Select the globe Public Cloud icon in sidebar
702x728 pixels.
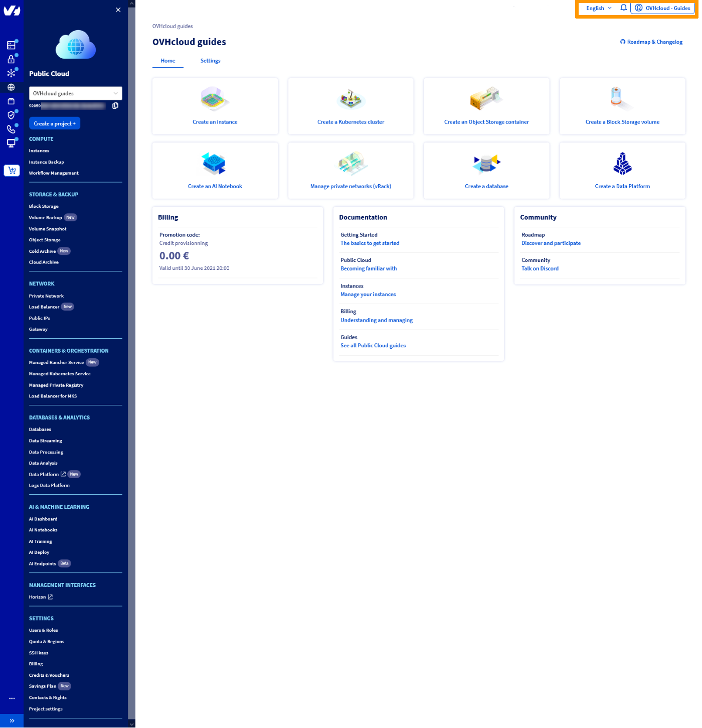click(12, 87)
